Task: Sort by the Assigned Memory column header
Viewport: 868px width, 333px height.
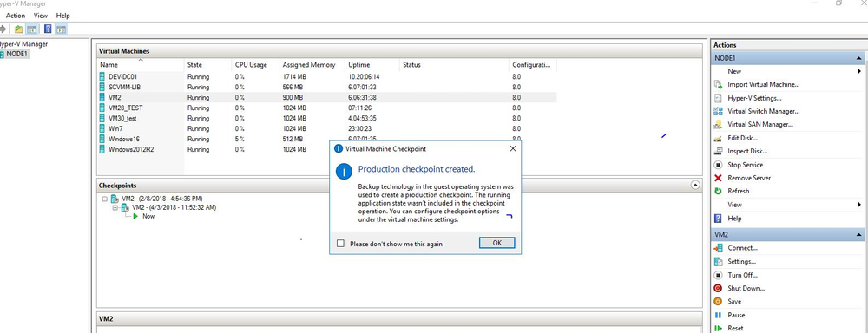Action: click(312, 65)
